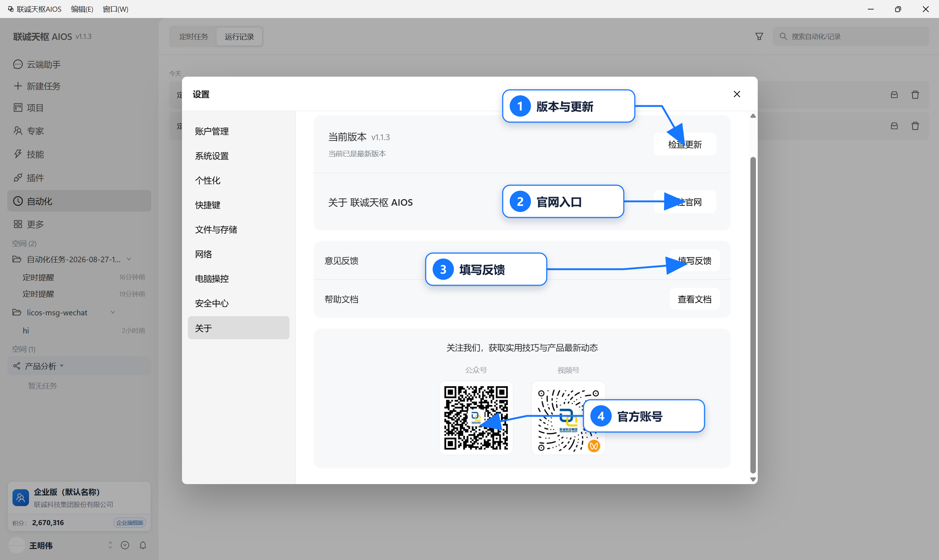Open the 编辑(E) menu
This screenshot has width=939, height=560.
pos(82,9)
